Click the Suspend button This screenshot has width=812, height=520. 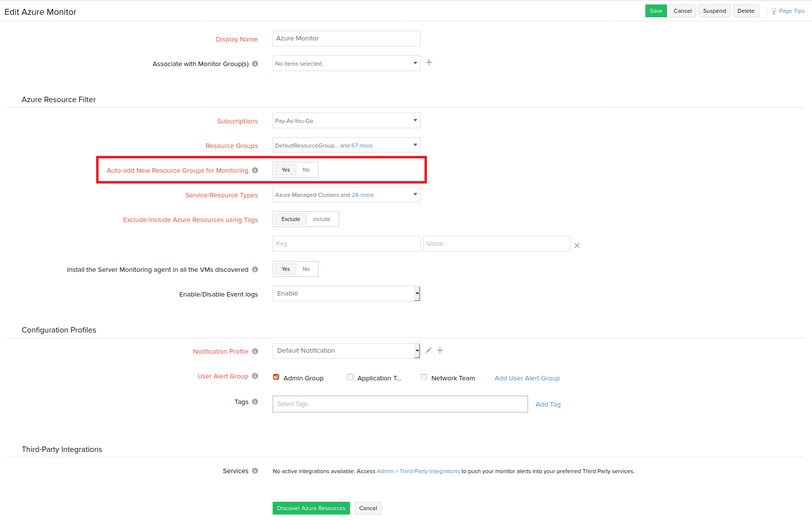coord(714,11)
